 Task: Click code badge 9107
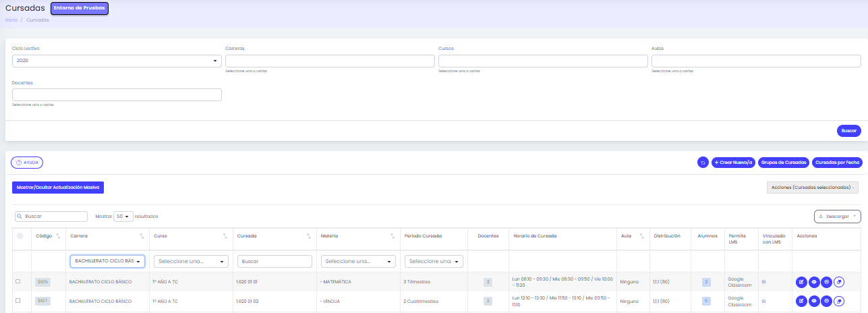point(42,301)
